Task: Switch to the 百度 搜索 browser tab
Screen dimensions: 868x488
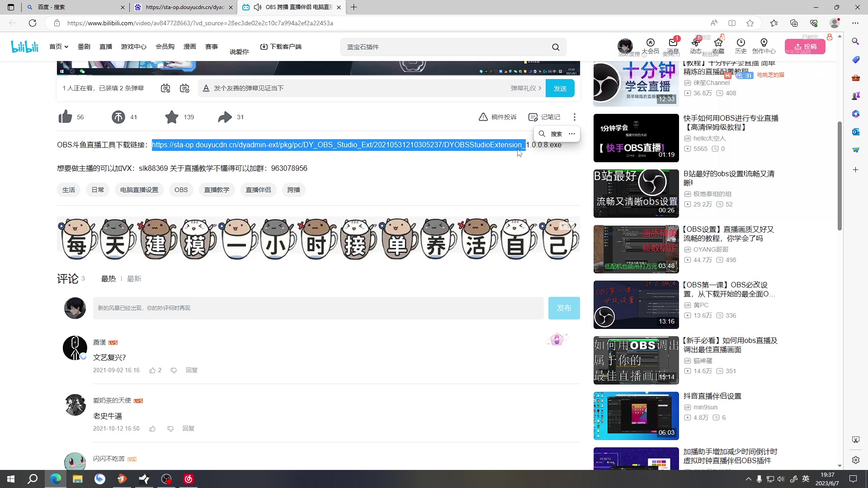Action: click(75, 7)
